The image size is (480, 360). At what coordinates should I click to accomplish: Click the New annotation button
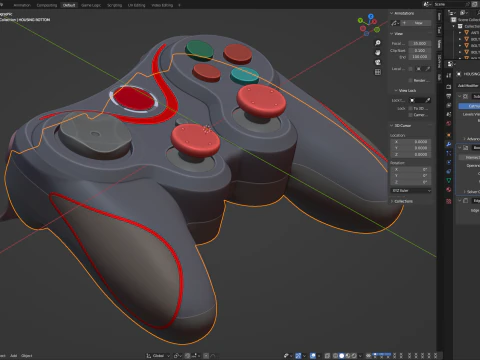(x=416, y=23)
